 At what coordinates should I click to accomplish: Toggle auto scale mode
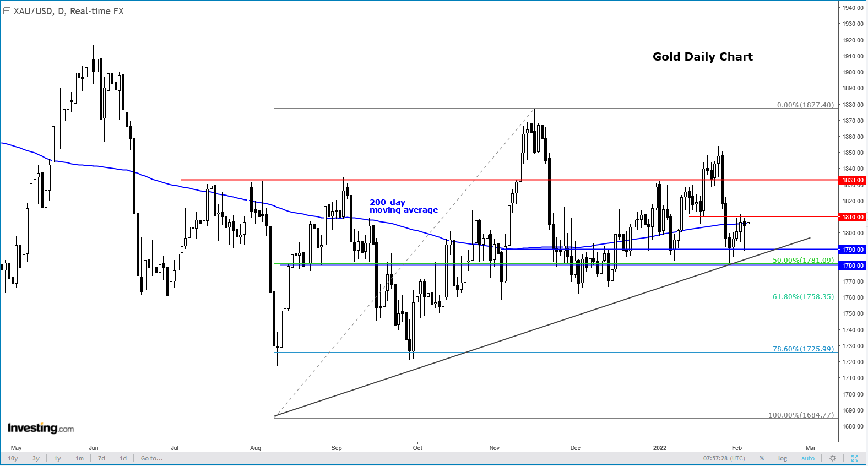pyautogui.click(x=808, y=458)
